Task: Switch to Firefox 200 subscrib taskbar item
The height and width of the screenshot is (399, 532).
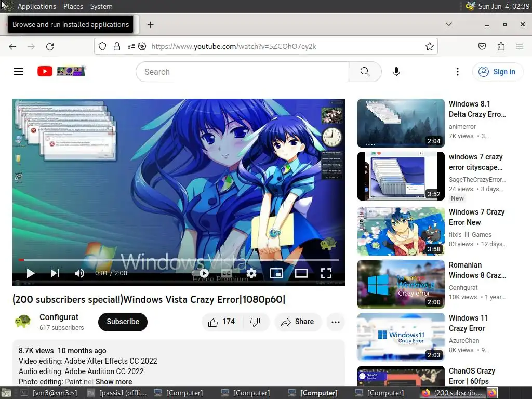Action: [452, 393]
